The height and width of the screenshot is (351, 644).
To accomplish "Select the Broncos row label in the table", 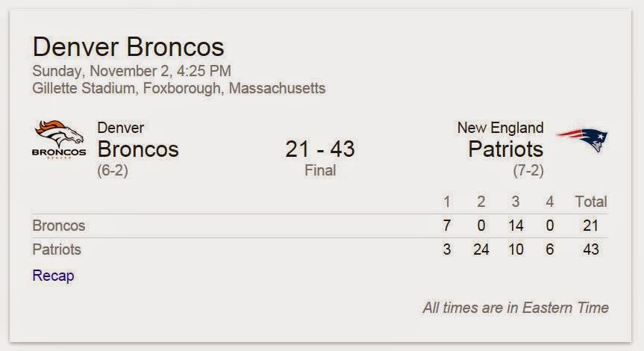I will [59, 225].
